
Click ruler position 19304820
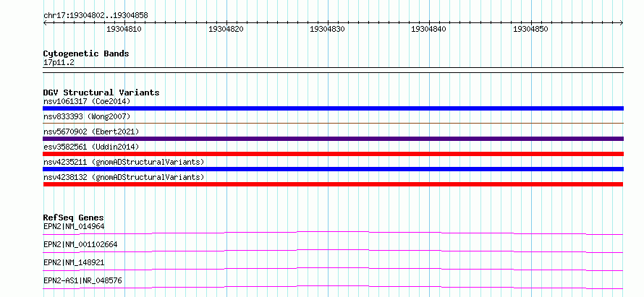coord(226,29)
